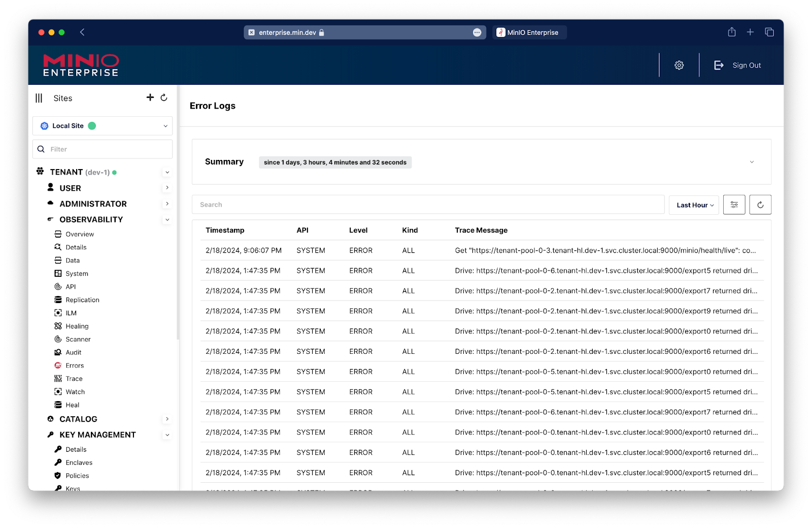Collapse sidebar using three-bar icon
This screenshot has height=528, width=812.
pyautogui.click(x=39, y=98)
